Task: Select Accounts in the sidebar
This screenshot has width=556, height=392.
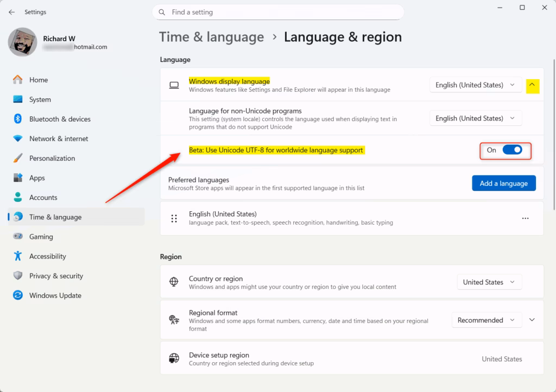Action: 76,197
